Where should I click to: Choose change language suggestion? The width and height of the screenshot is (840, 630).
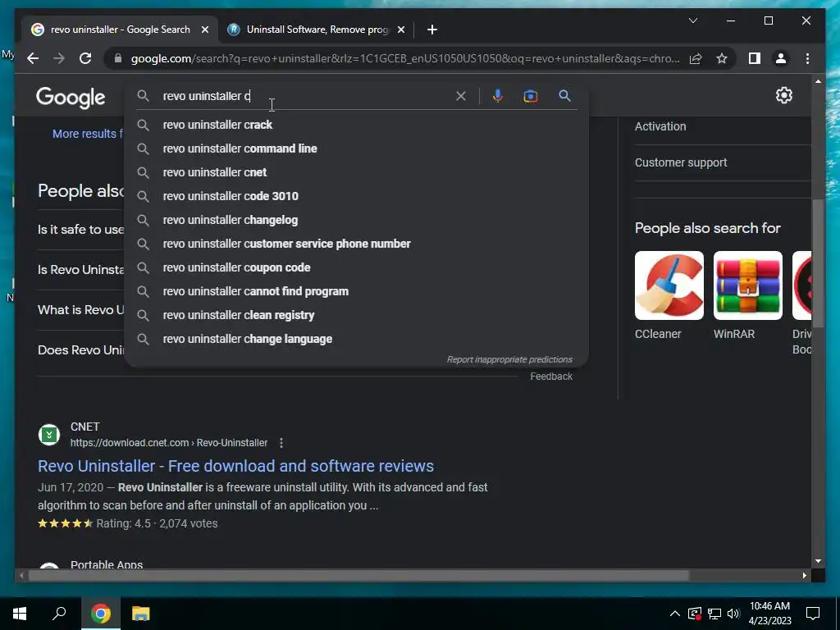[356, 339]
